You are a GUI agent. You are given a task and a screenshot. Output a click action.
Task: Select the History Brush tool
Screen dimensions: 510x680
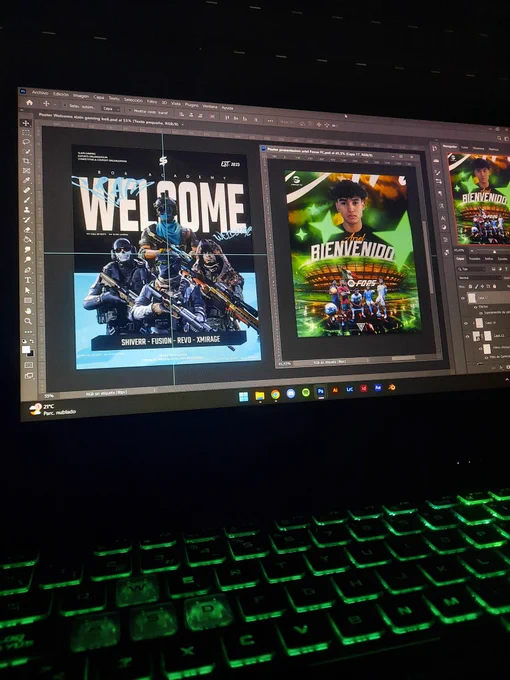pos(27,219)
